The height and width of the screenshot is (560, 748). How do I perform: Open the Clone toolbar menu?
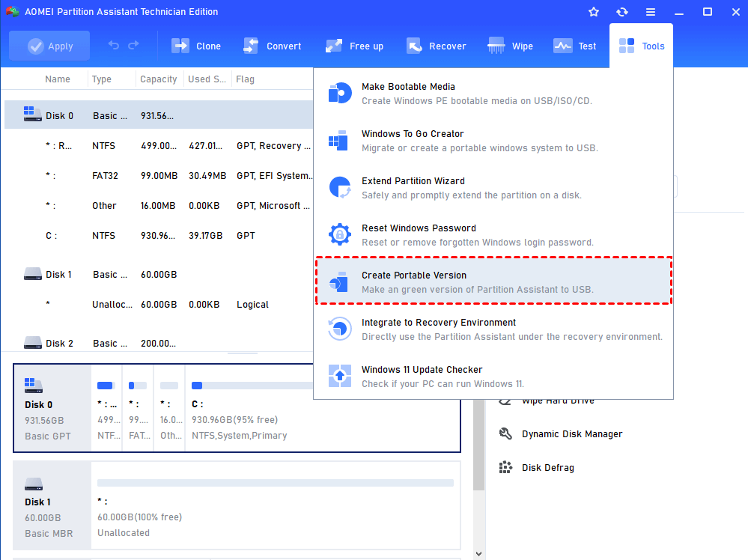tap(196, 46)
